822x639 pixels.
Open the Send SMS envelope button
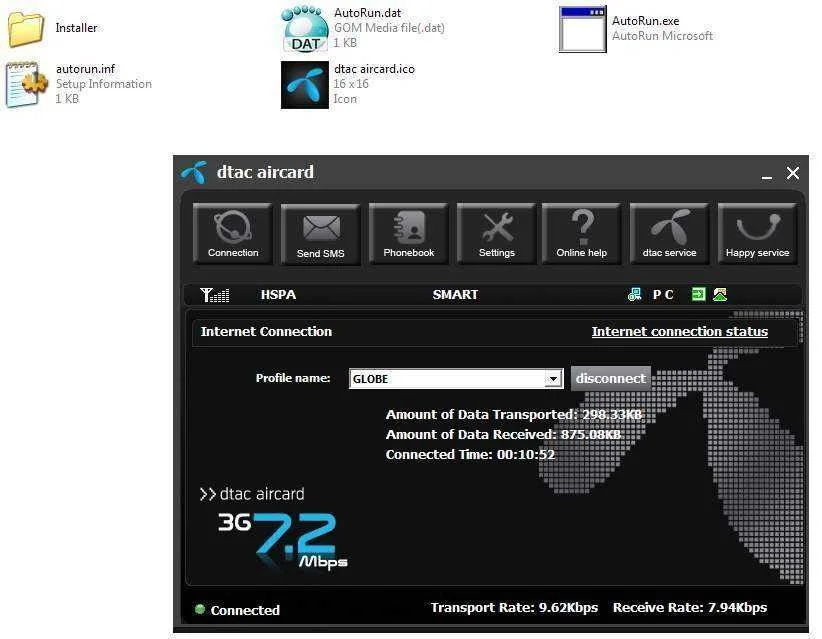320,234
